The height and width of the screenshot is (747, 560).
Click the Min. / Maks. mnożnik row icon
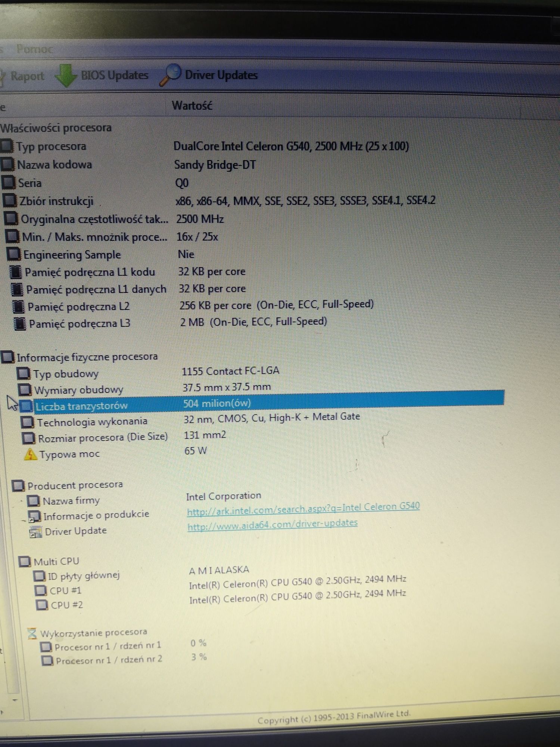pos(13,236)
